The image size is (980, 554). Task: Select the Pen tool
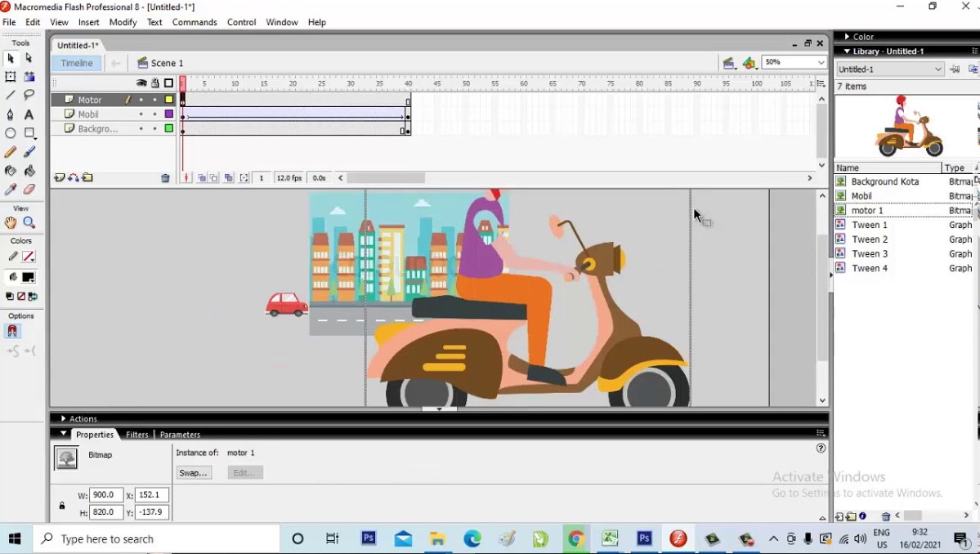point(11,114)
